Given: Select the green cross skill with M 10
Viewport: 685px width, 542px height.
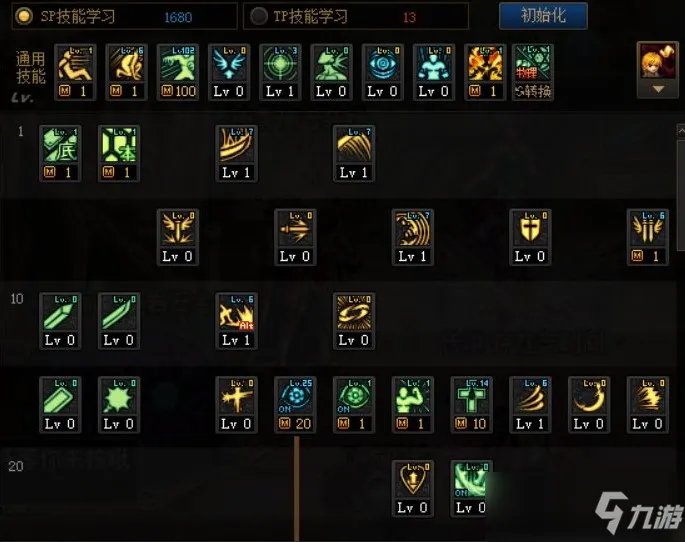Looking at the screenshot, I should 471,405.
